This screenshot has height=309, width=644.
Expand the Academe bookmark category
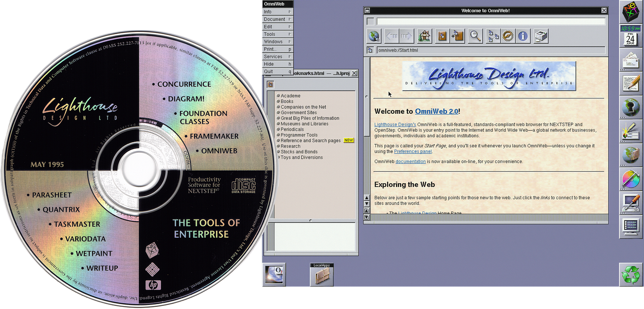click(290, 96)
